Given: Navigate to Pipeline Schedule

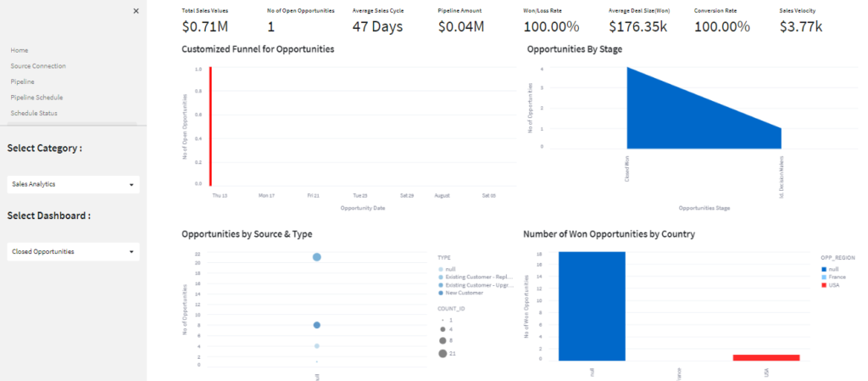Looking at the screenshot, I should [x=36, y=97].
